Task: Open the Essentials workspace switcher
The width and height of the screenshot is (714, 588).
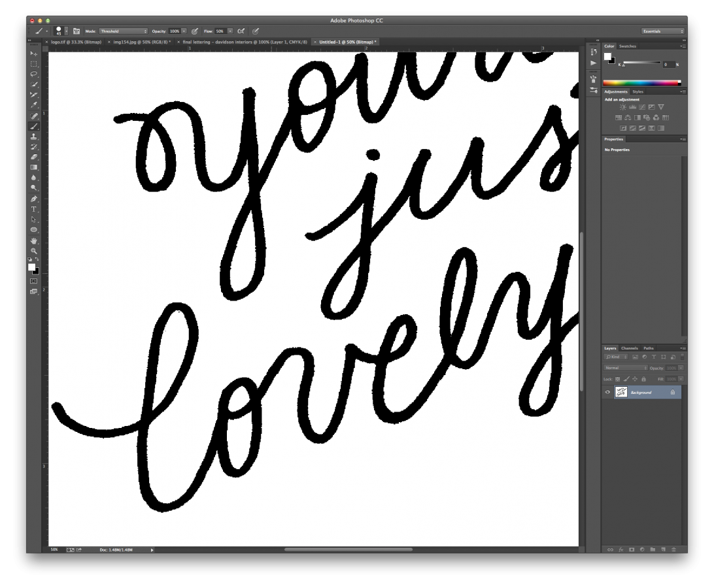Action: coord(662,31)
